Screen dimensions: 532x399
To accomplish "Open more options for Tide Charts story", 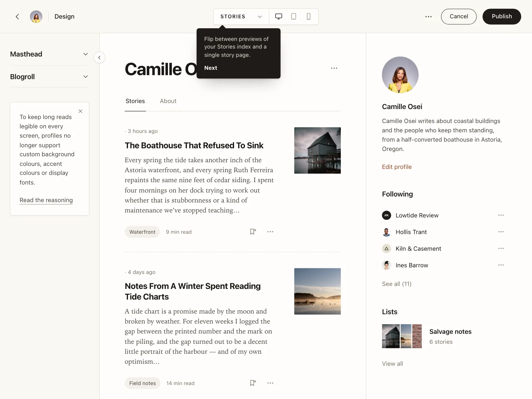I will (x=270, y=383).
